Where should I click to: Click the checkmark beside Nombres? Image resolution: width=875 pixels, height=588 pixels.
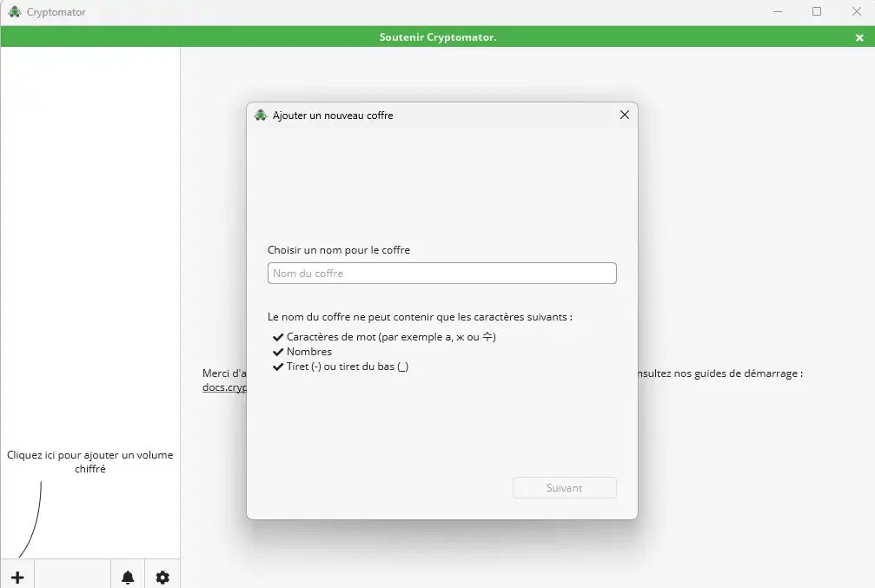(277, 351)
